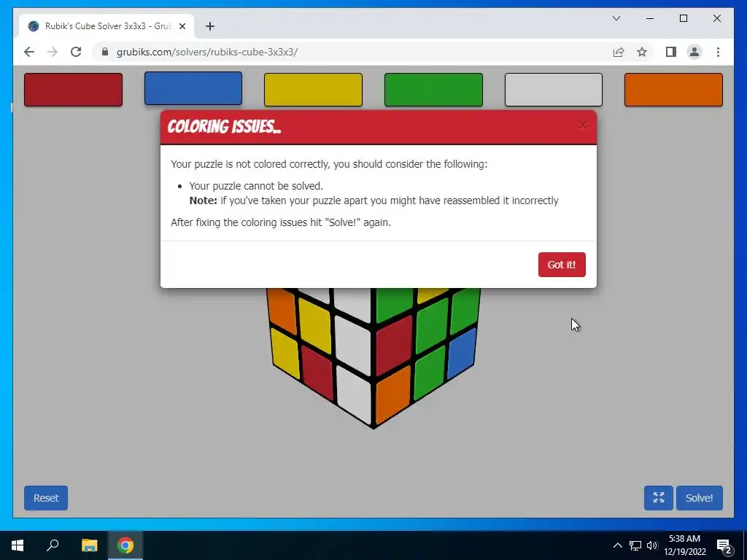Reload the grubiks page
747x560 pixels.
(76, 52)
